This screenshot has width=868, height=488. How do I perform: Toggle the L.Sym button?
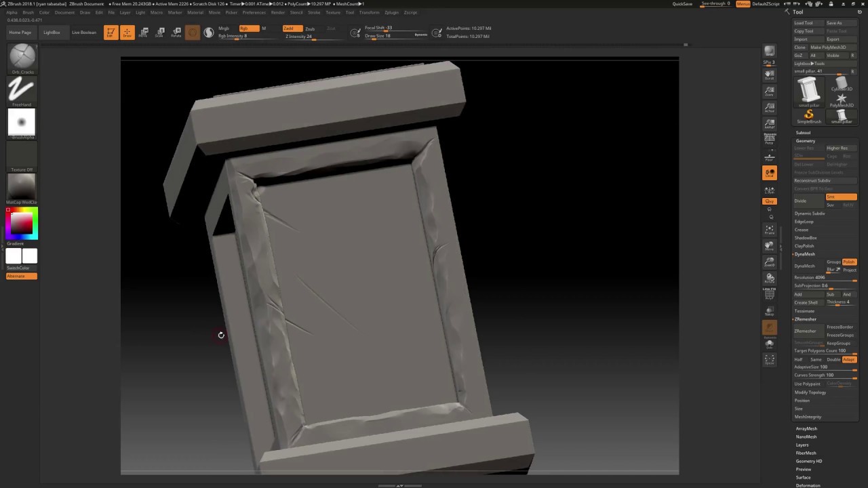pos(769,190)
